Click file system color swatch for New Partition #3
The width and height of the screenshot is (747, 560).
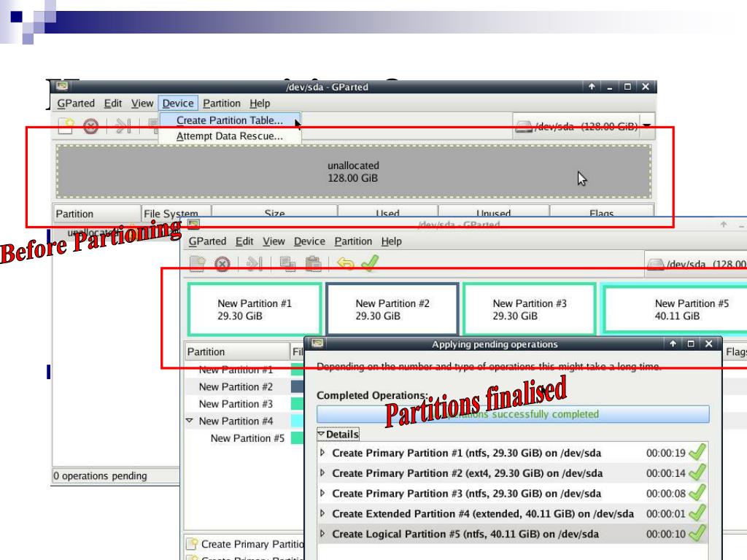click(298, 404)
